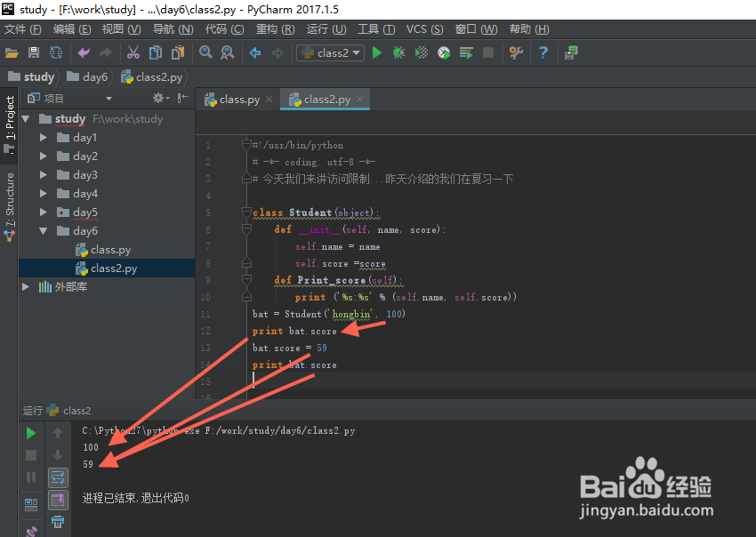Viewport: 756px width, 537px height.
Task: Click the green chip icon at toolbar end
Action: 572,52
